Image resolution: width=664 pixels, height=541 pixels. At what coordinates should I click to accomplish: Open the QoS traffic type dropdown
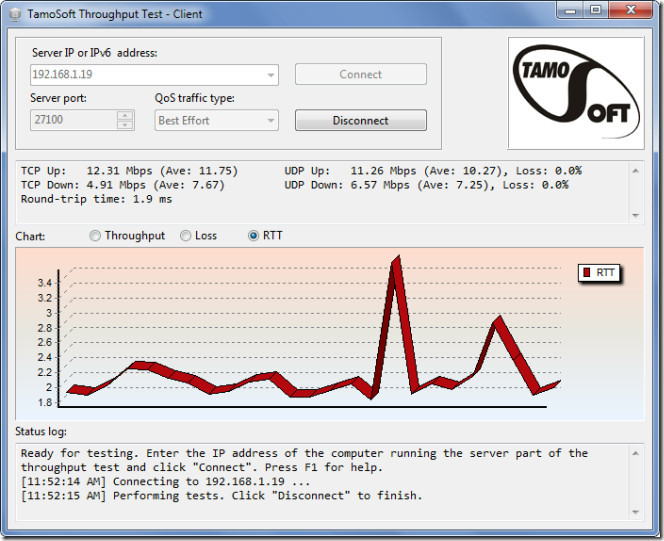coord(271,121)
